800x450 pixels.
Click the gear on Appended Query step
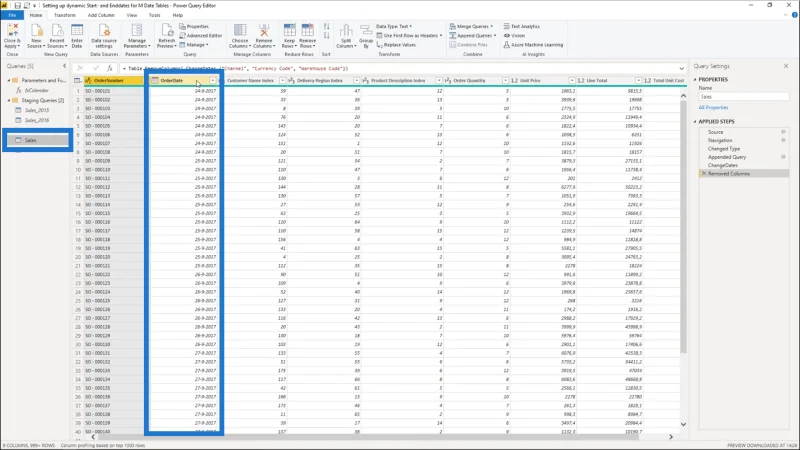(x=783, y=157)
